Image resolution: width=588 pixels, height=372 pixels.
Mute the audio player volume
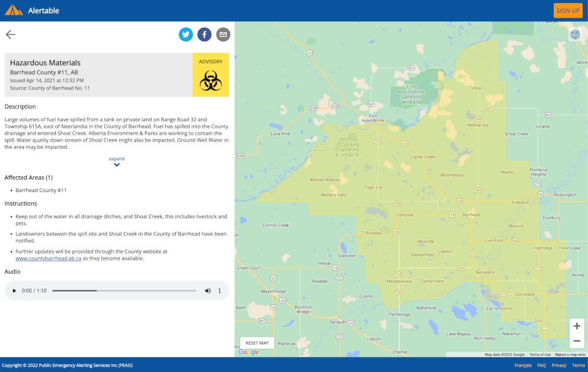208,290
